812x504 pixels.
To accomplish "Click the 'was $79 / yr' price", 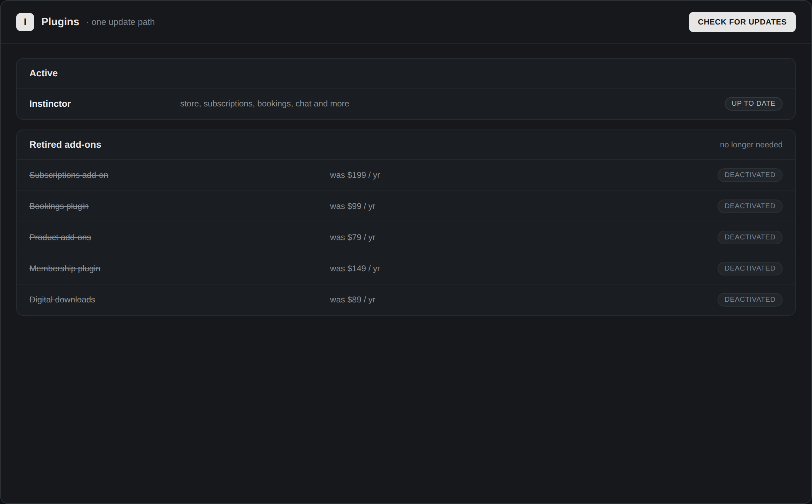I will click(x=352, y=237).
